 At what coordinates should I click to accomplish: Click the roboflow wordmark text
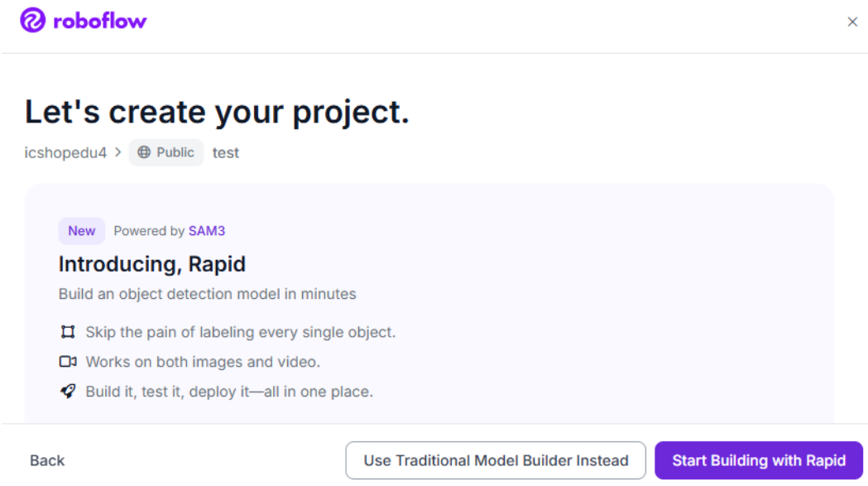coord(100,21)
